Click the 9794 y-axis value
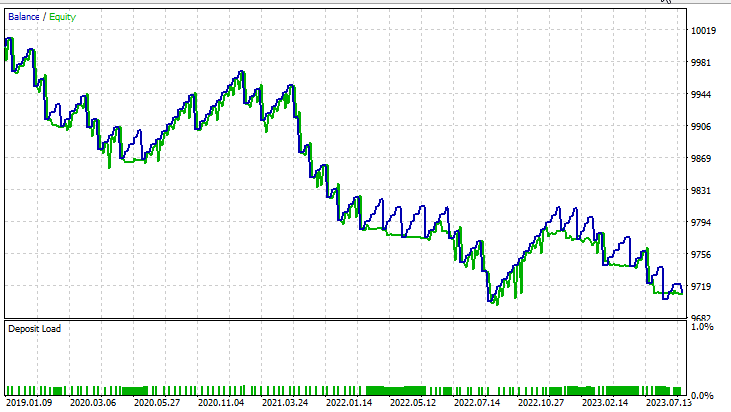 click(x=701, y=223)
